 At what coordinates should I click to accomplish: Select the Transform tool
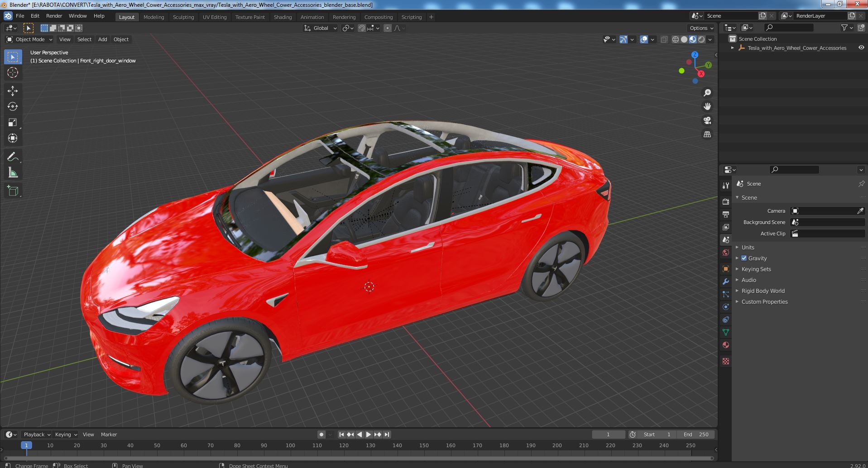click(x=13, y=138)
